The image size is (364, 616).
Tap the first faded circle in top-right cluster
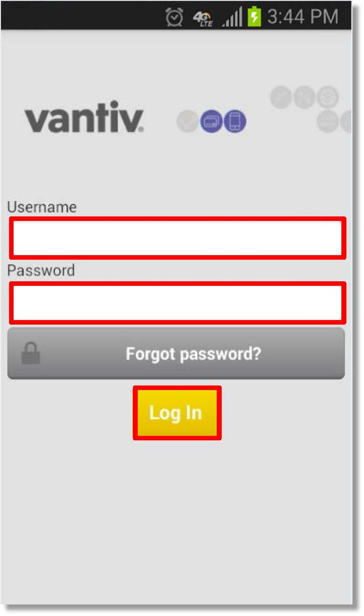[282, 98]
